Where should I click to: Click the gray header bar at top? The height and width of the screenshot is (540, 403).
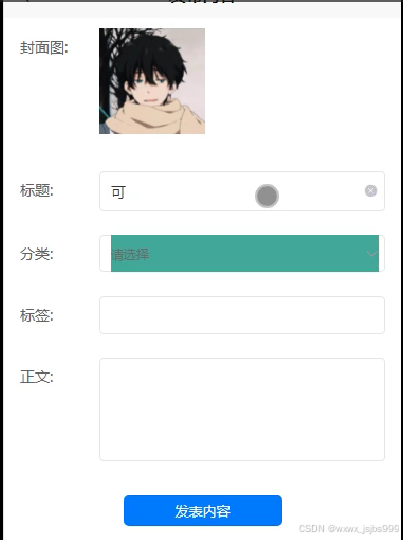pyautogui.click(x=202, y=9)
